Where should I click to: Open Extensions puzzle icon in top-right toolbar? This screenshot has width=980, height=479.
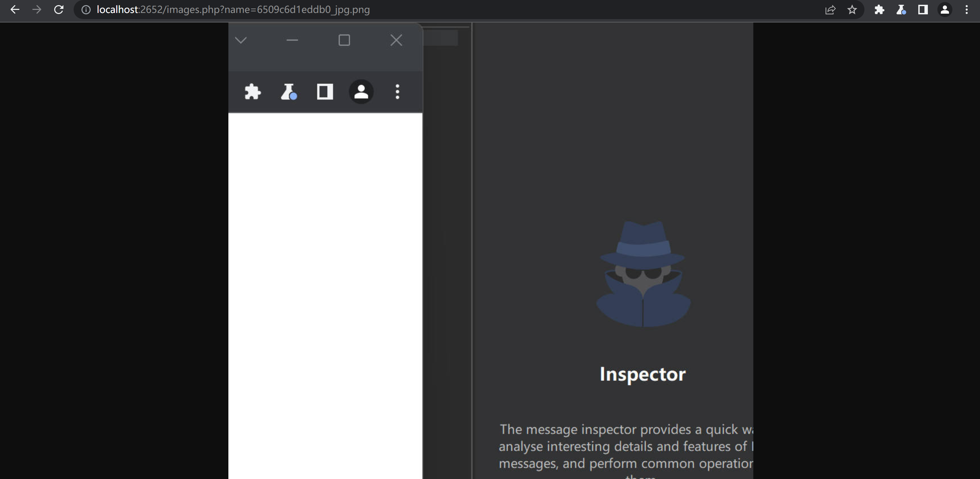pos(879,10)
